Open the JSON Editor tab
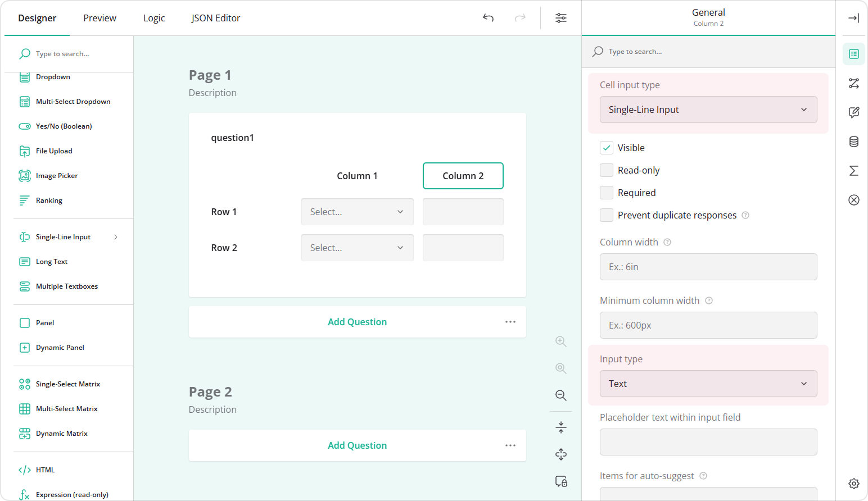 [215, 18]
